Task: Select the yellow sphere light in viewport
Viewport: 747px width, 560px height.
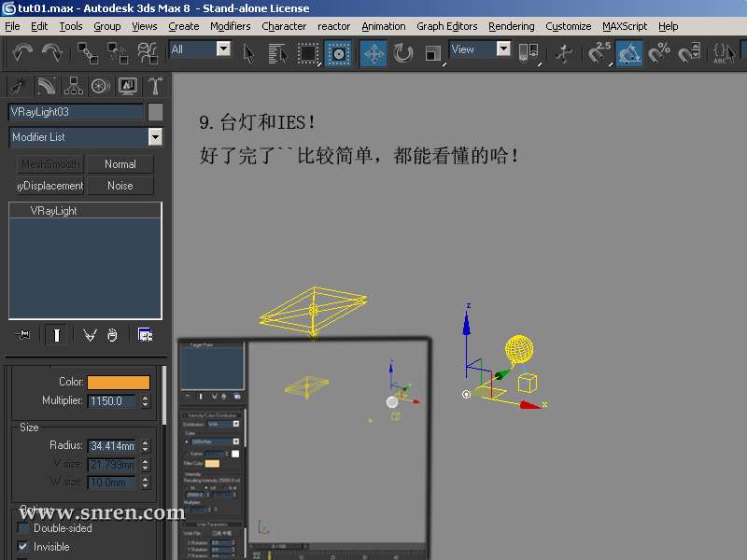Action: (x=519, y=349)
